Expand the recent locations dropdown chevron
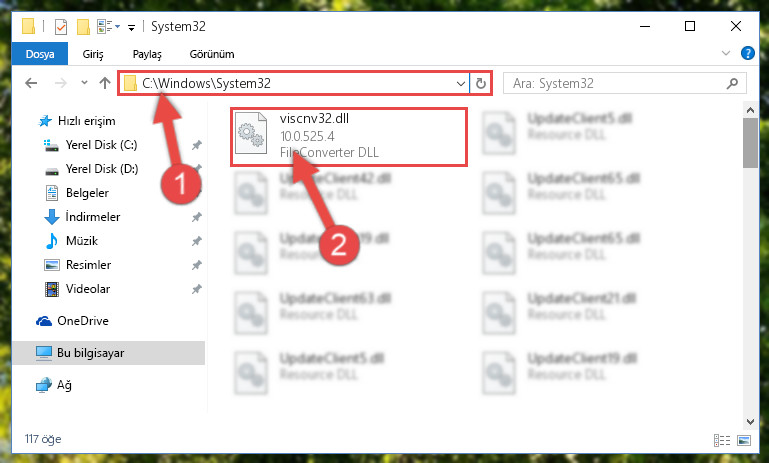 pyautogui.click(x=84, y=82)
